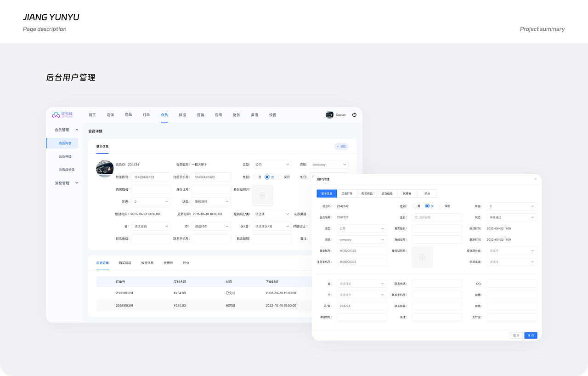Click the 匠云域 cloud logo icon
Screen dimensions: 588x376
[x=56, y=115]
